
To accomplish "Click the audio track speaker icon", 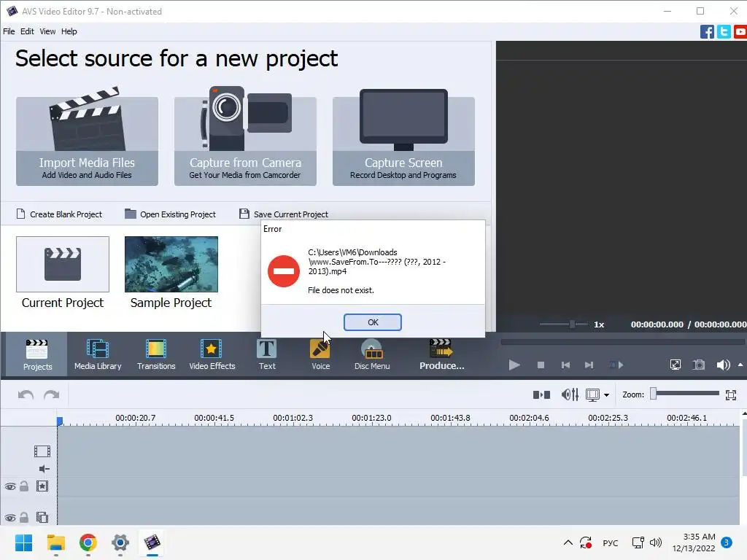I will [x=44, y=469].
